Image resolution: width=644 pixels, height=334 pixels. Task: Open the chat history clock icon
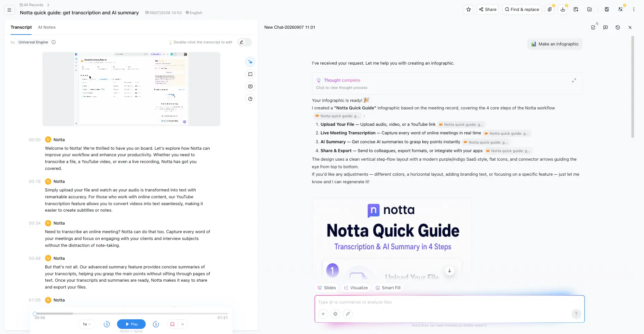618,27
